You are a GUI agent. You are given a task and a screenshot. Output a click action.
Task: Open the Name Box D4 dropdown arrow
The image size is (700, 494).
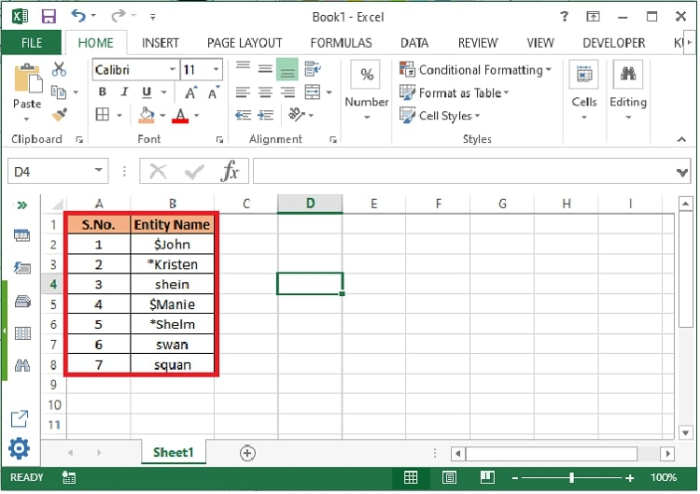point(99,170)
